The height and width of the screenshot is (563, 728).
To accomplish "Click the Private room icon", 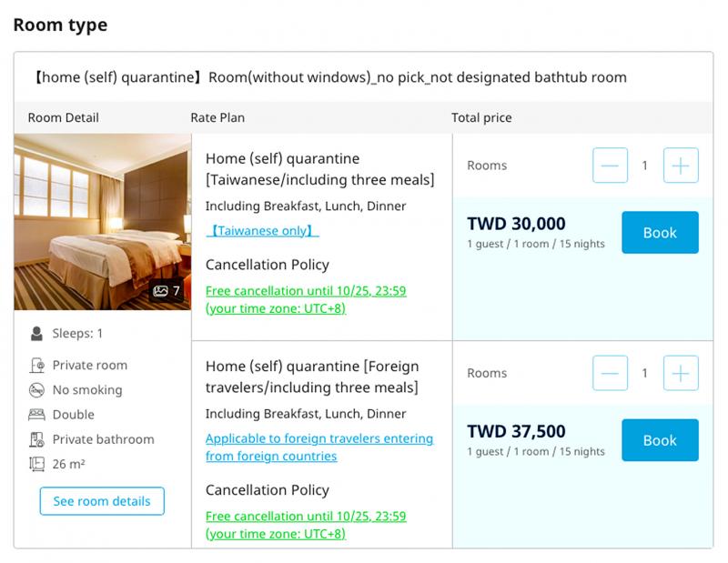I will pyautogui.click(x=36, y=366).
